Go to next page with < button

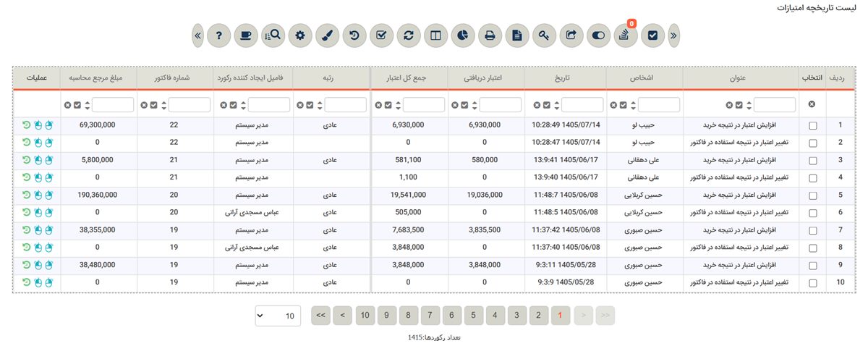(x=343, y=315)
